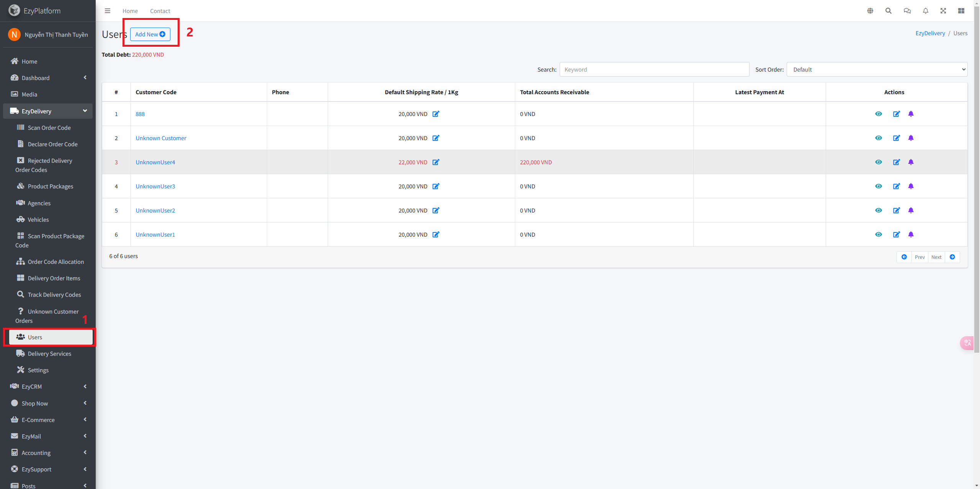This screenshot has width=980, height=489.
Task: View details eye icon for 888
Action: (879, 114)
